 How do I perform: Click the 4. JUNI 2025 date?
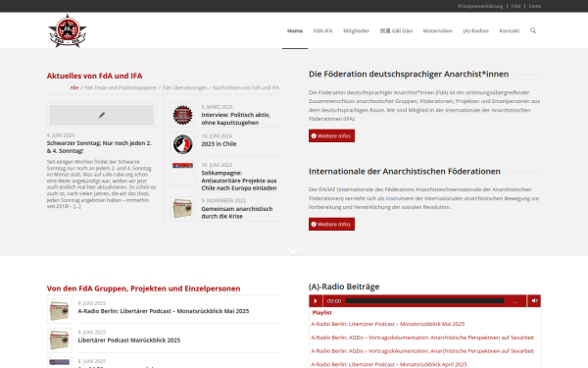tap(61, 135)
